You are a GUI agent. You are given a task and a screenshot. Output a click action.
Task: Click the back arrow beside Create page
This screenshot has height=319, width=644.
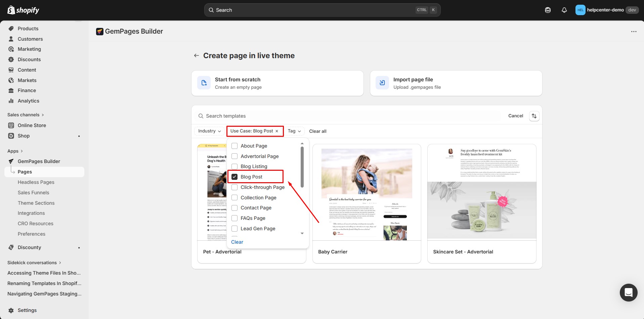(x=196, y=55)
